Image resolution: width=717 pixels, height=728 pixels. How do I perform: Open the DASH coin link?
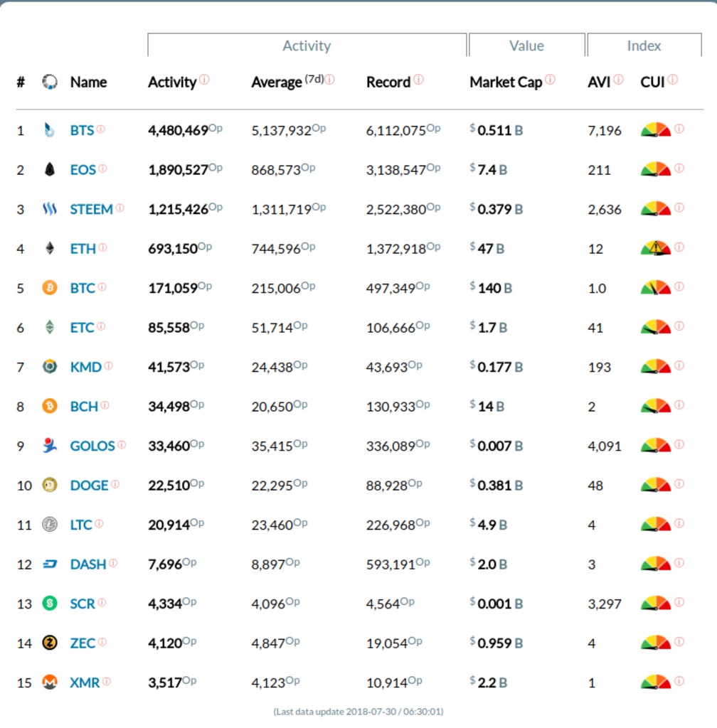pyautogui.click(x=88, y=564)
